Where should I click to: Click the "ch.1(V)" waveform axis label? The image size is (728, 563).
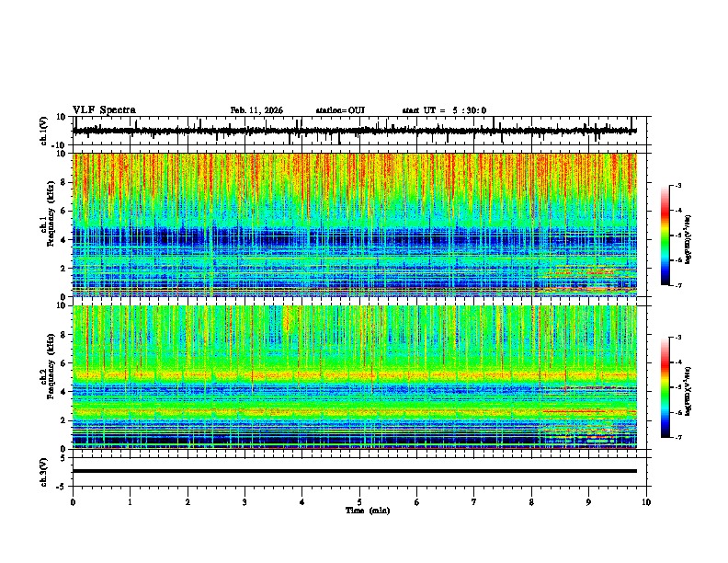(x=44, y=131)
